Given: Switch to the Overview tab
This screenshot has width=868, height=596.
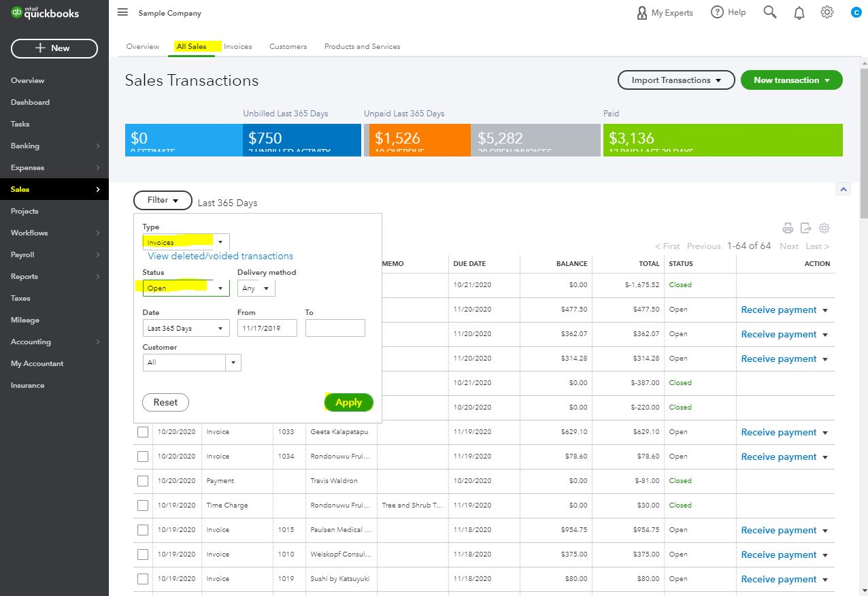Looking at the screenshot, I should point(143,46).
